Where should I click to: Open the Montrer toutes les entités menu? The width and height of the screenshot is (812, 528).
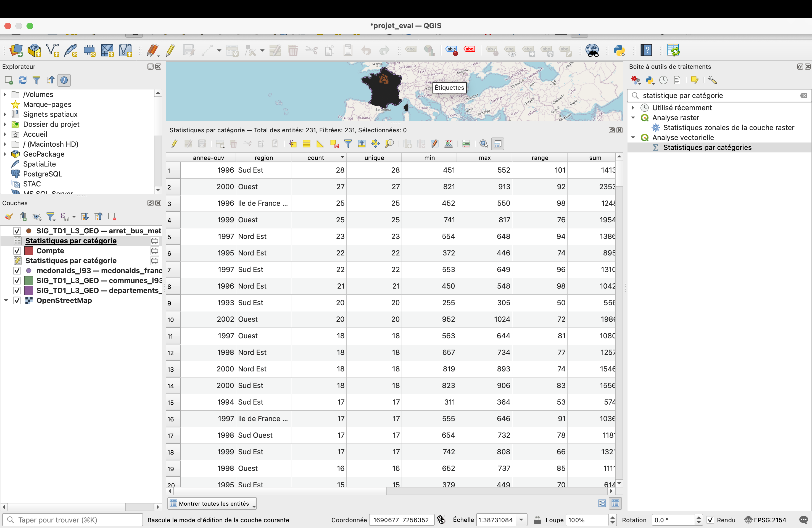tap(212, 503)
